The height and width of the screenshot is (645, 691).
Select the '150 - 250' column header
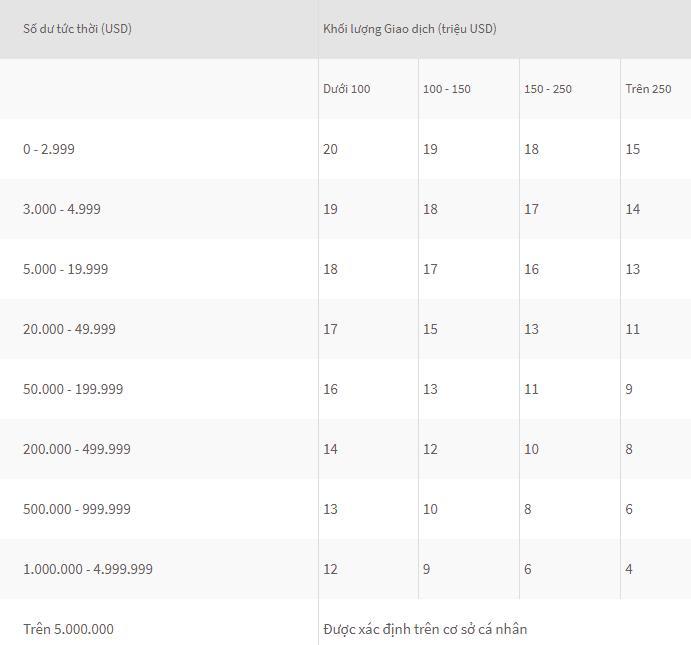point(548,89)
